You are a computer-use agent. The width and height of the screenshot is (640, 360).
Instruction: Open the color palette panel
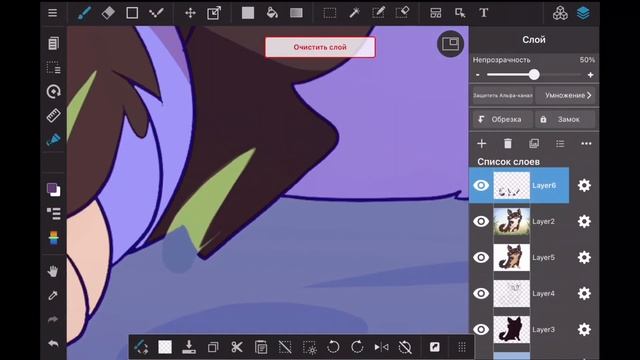[x=53, y=238]
